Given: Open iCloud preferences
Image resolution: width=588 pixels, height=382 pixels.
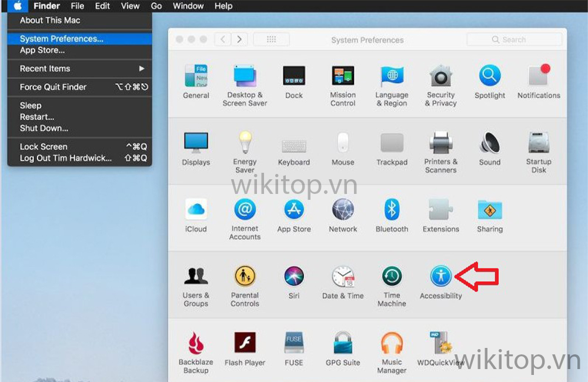Looking at the screenshot, I should 196,216.
